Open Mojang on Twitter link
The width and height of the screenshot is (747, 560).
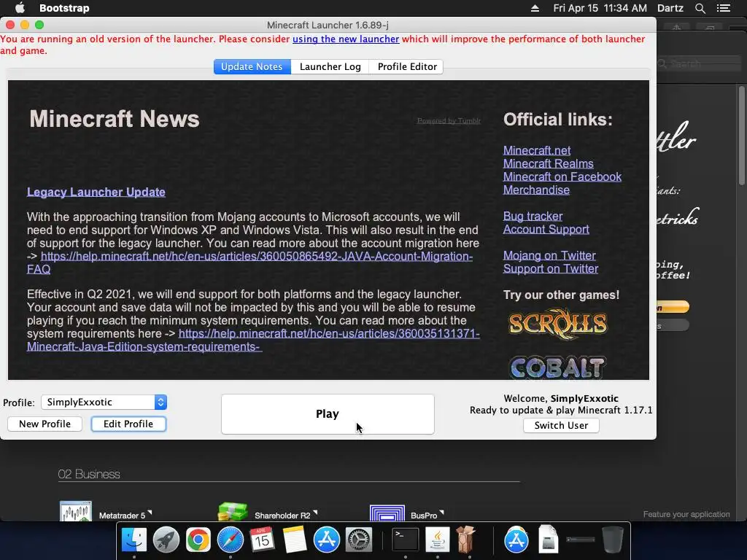(x=549, y=256)
